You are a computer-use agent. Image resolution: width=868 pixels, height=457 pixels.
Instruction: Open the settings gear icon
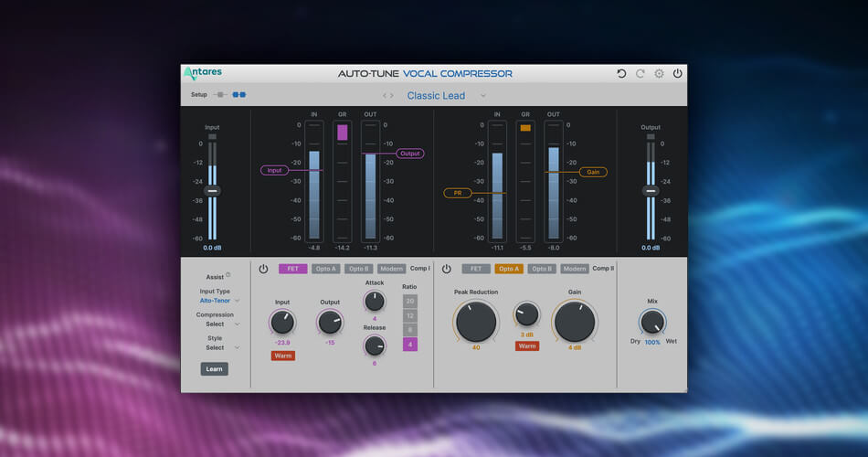[659, 74]
